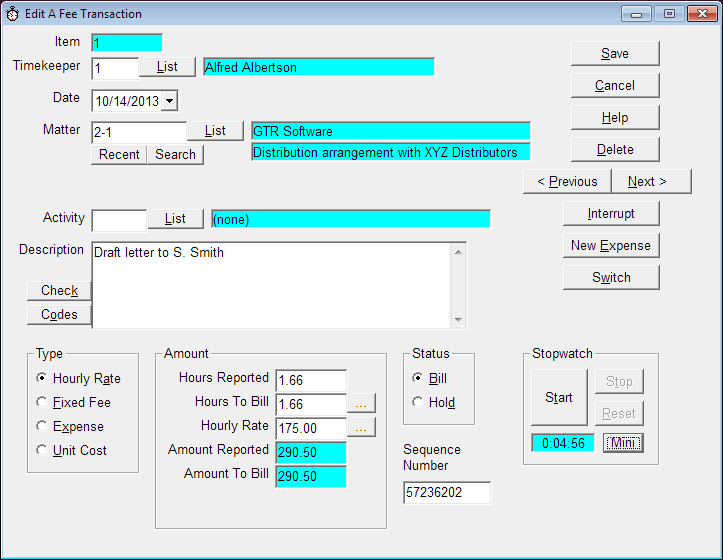Viewport: 723px width, 560px height.
Task: Click the Date field 10/14/2013
Action: pyautogui.click(x=127, y=101)
